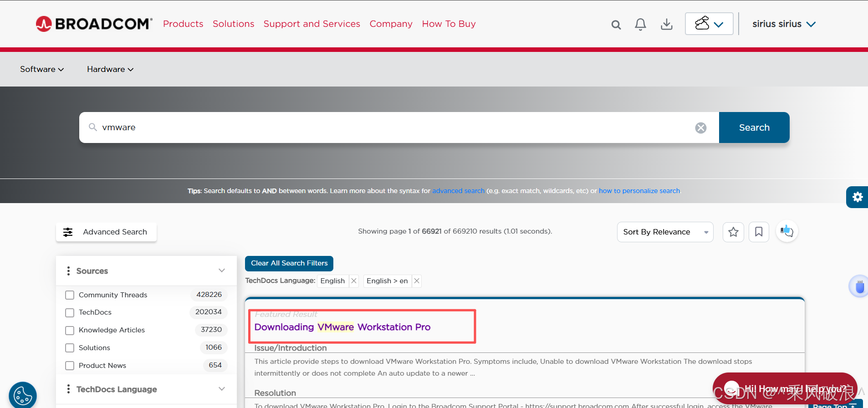The height and width of the screenshot is (408, 868).
Task: Clear the search text with X icon
Action: (701, 128)
